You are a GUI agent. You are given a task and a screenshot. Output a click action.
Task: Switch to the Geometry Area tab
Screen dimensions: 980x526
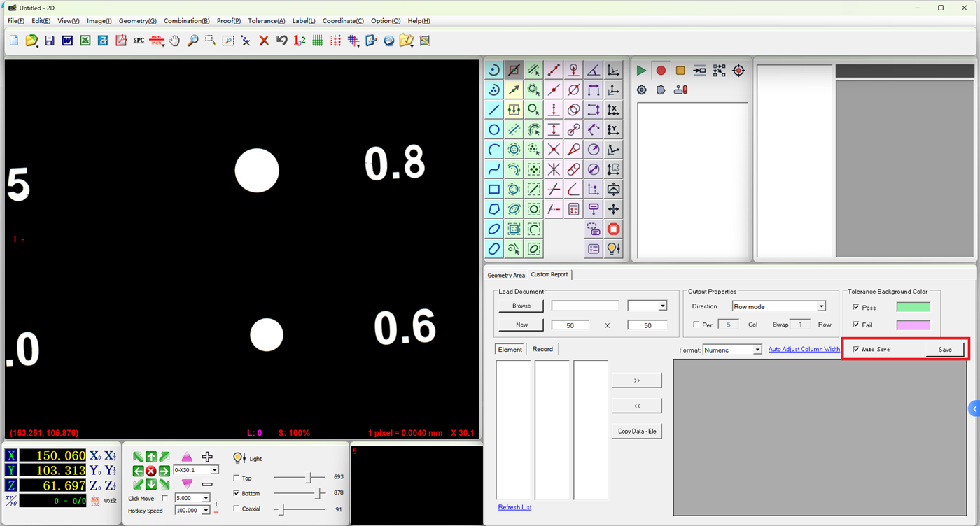(x=506, y=275)
